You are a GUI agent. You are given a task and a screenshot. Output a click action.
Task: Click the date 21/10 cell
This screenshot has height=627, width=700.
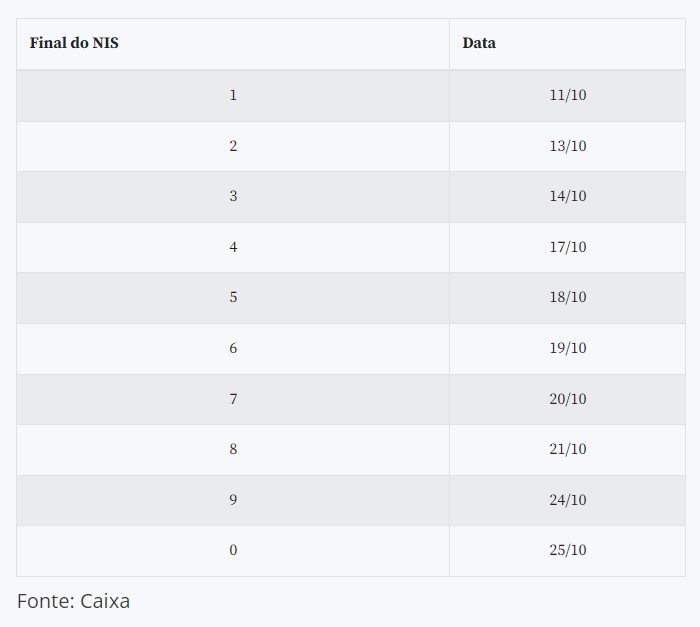tap(567, 449)
